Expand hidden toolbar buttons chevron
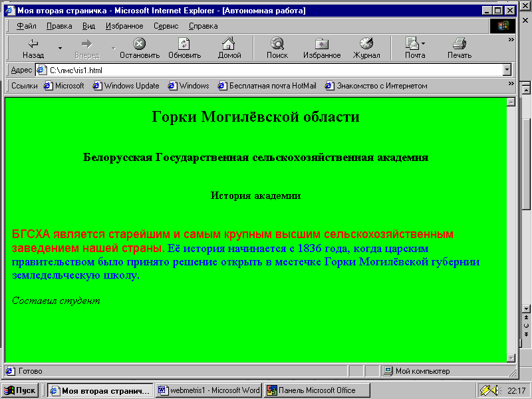The image size is (532, 399). click(x=511, y=40)
